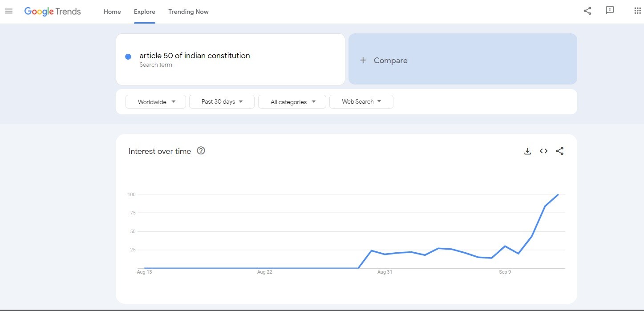644x311 pixels.
Task: Click the peak point on trend line
Action: 558,194
